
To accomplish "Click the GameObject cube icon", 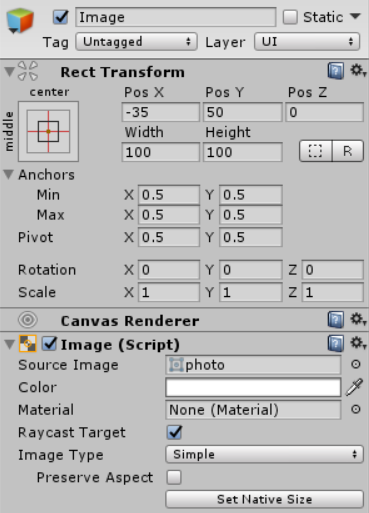I will (20, 21).
